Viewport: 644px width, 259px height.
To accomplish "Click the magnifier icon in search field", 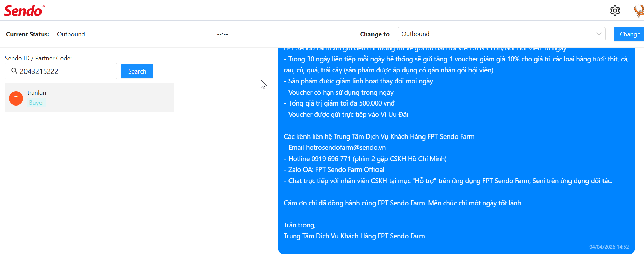I will [x=14, y=71].
